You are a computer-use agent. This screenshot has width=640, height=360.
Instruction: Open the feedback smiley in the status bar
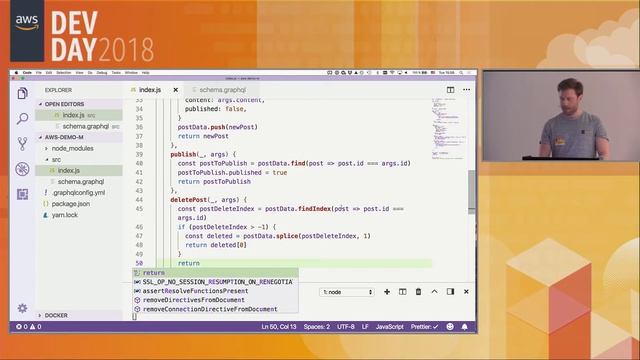(x=450, y=327)
